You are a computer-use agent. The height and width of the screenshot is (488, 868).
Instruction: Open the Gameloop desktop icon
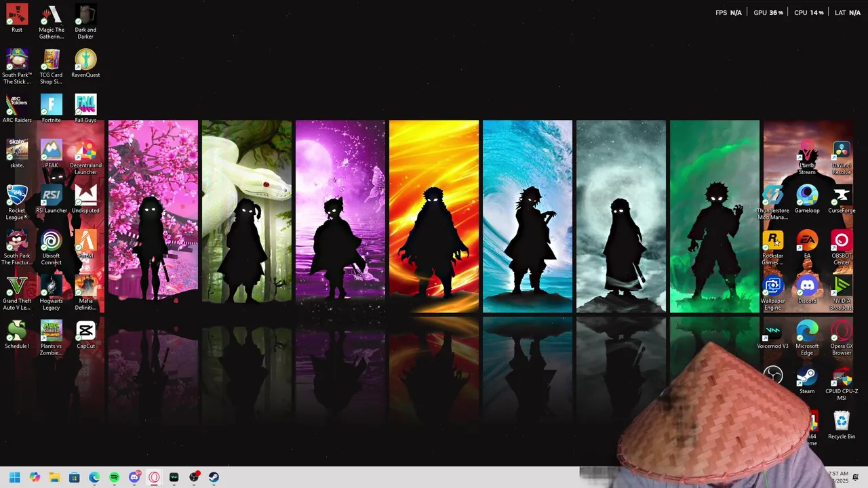[x=807, y=199]
